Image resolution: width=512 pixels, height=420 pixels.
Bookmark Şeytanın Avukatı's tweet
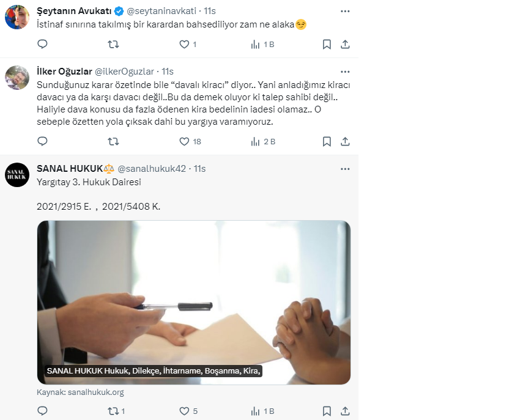[x=327, y=44]
